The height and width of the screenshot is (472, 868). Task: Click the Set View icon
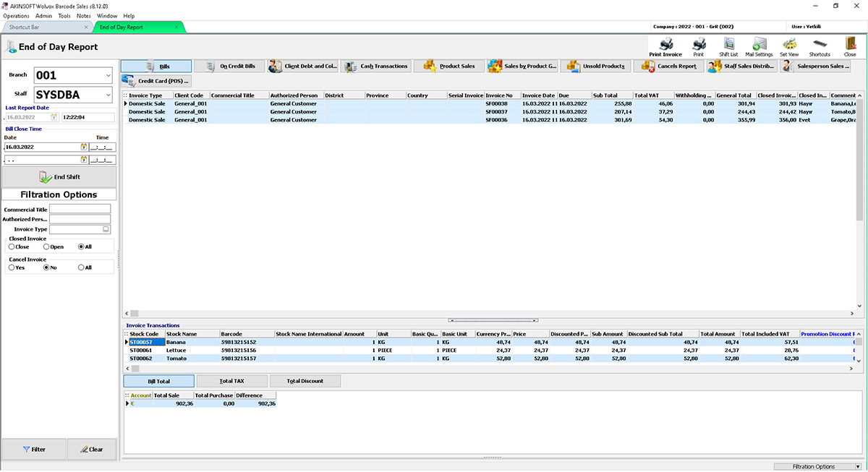pos(789,47)
